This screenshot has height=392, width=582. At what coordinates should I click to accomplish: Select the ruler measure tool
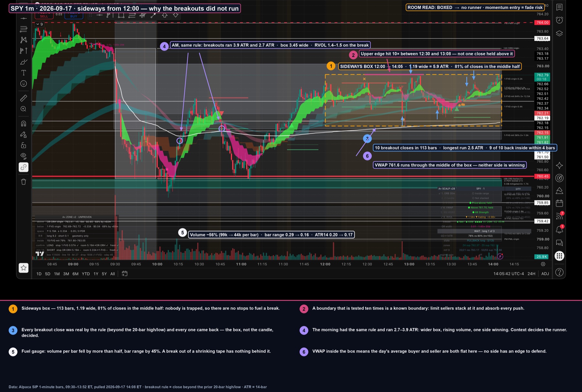(24, 98)
